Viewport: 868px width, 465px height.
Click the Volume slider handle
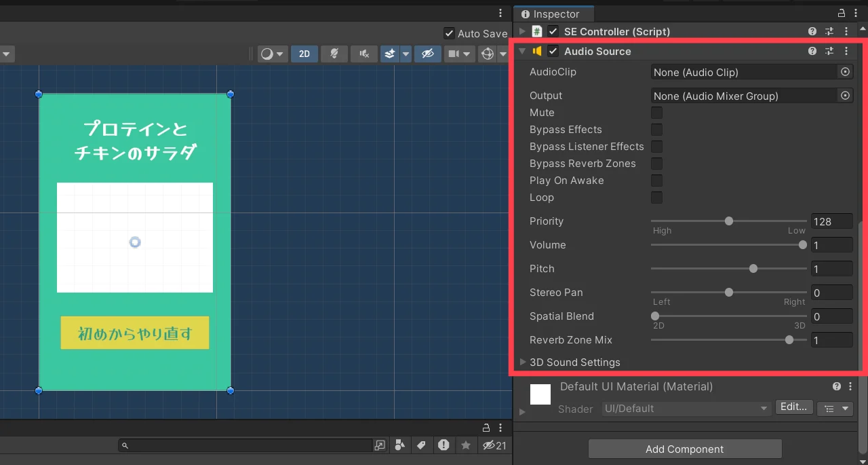coord(803,244)
